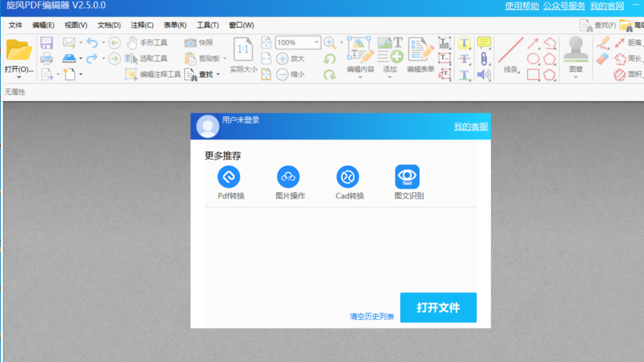Expand the Clipboard (剪贴板) dropdown
The image size is (644, 362).
[x=224, y=59]
